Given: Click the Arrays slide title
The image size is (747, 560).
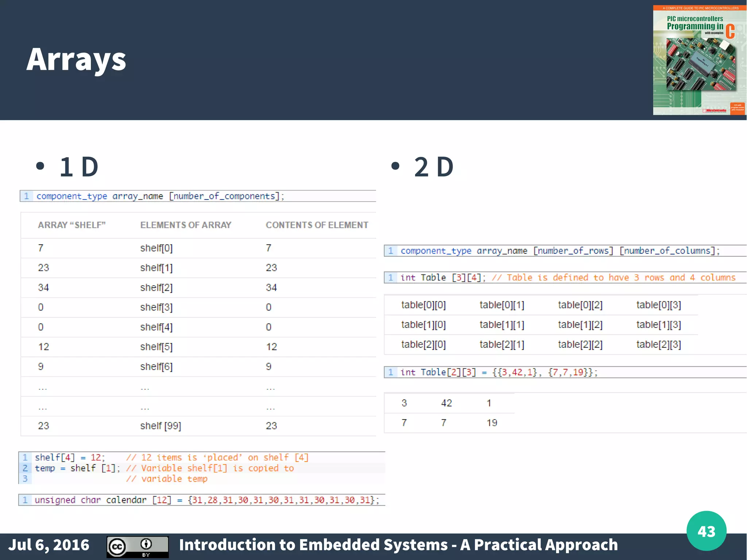Looking at the screenshot, I should [76, 59].
